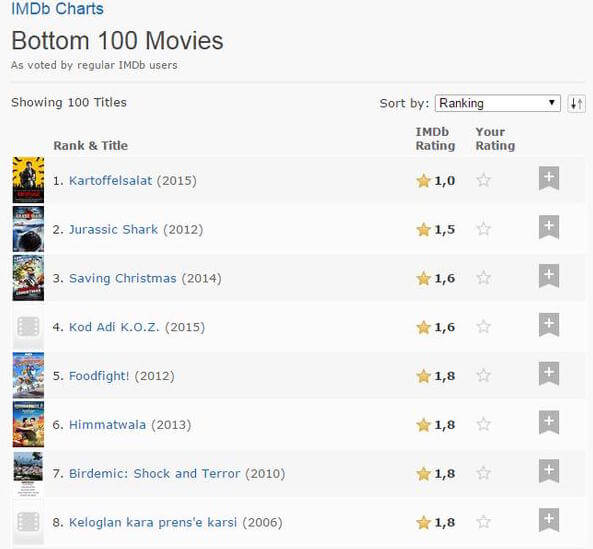Open the IMDb Charts link
This screenshot has width=593, height=549.
click(x=57, y=8)
